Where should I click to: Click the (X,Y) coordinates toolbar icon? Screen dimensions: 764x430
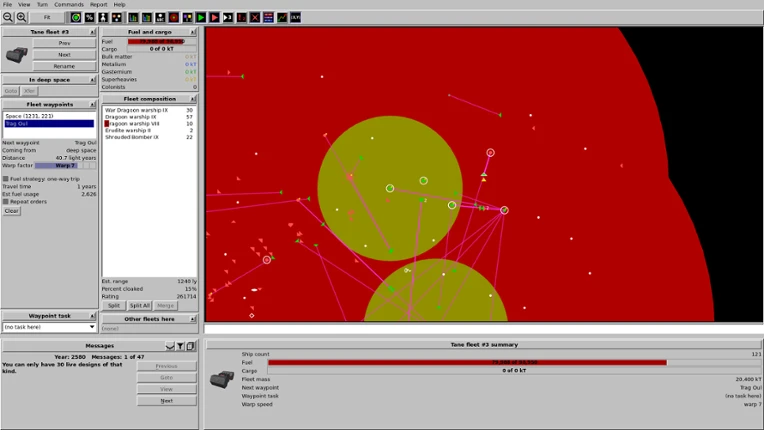coord(296,18)
